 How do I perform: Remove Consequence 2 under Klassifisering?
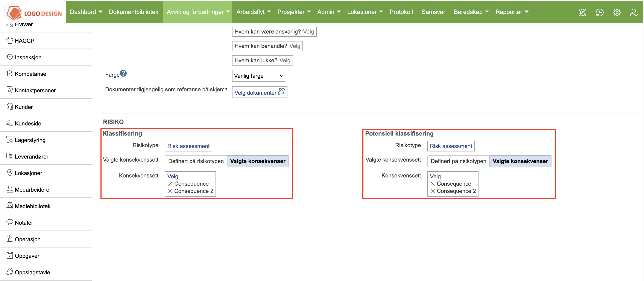(x=170, y=191)
